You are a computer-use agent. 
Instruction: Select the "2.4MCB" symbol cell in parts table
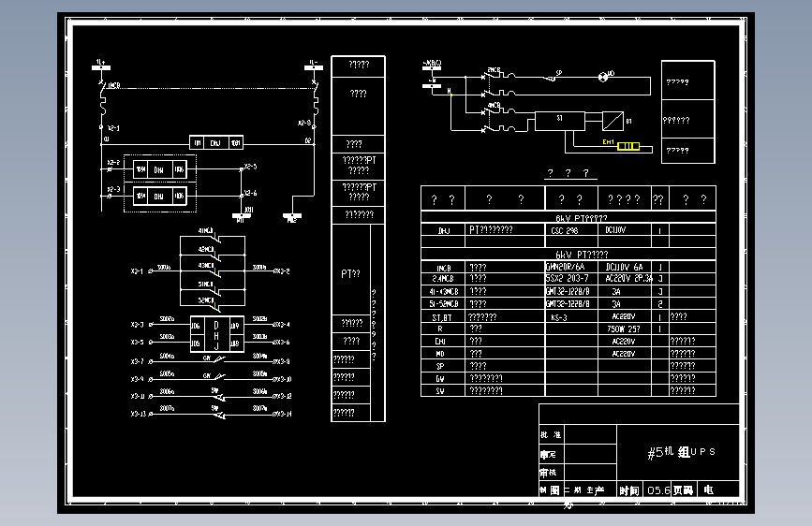[443, 279]
